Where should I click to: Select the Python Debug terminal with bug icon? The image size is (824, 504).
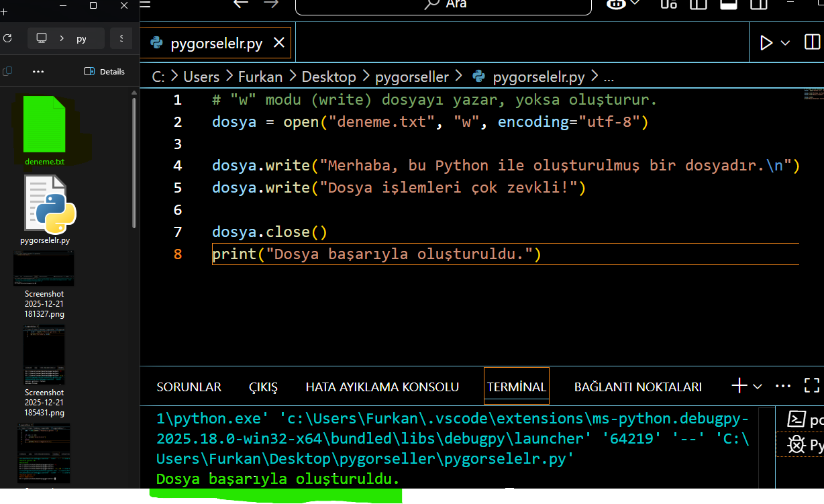[804, 444]
